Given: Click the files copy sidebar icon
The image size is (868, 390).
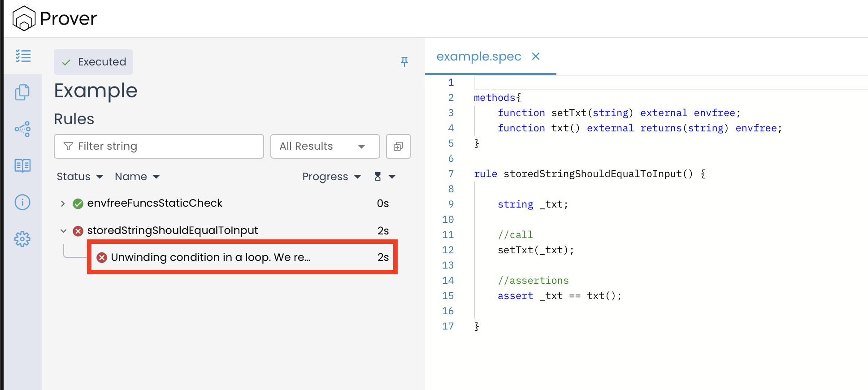Looking at the screenshot, I should click(x=22, y=92).
